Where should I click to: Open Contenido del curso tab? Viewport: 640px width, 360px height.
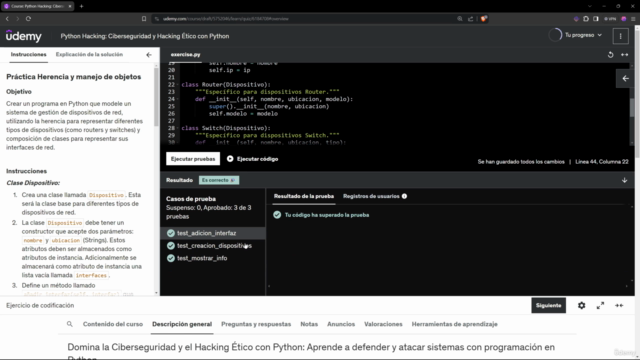click(x=113, y=324)
